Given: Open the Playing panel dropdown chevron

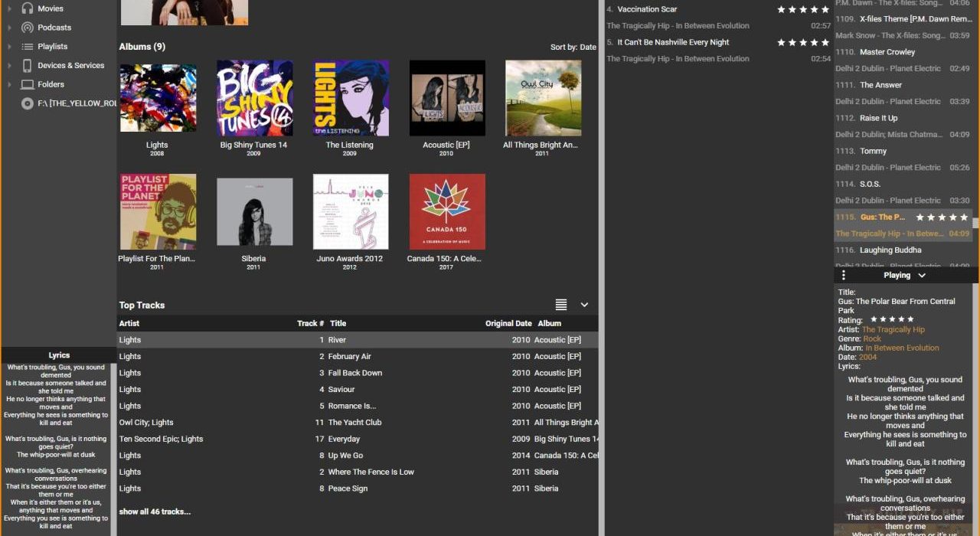Looking at the screenshot, I should point(922,276).
